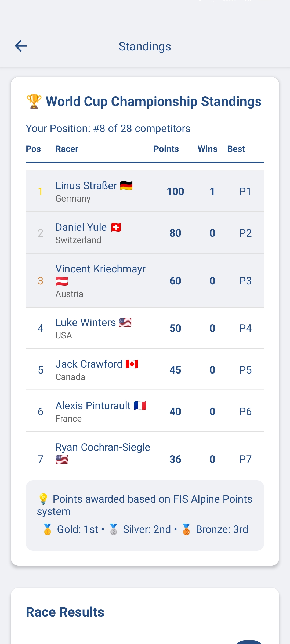Tap the Canadian flag beside Jack Crawford
This screenshot has height=644, width=290.
tap(132, 364)
